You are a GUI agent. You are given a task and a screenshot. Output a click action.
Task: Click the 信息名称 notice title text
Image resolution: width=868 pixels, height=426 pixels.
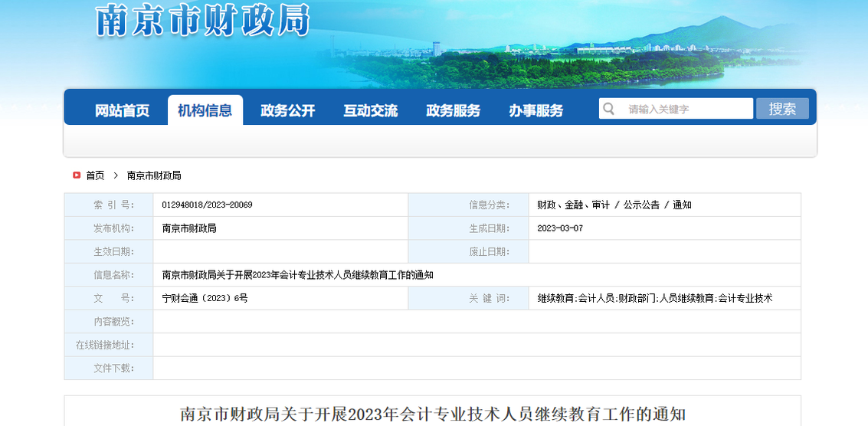tap(298, 275)
